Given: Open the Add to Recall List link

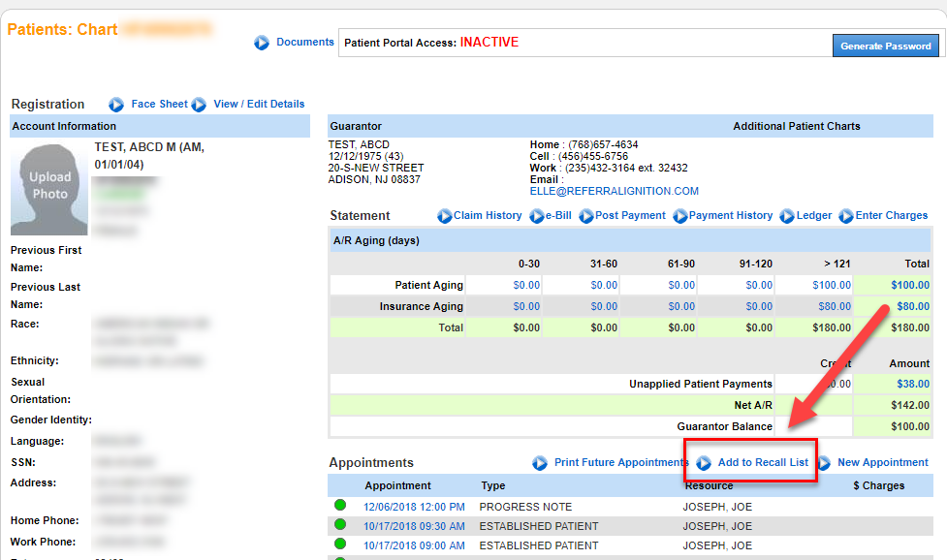Looking at the screenshot, I should pos(762,463).
